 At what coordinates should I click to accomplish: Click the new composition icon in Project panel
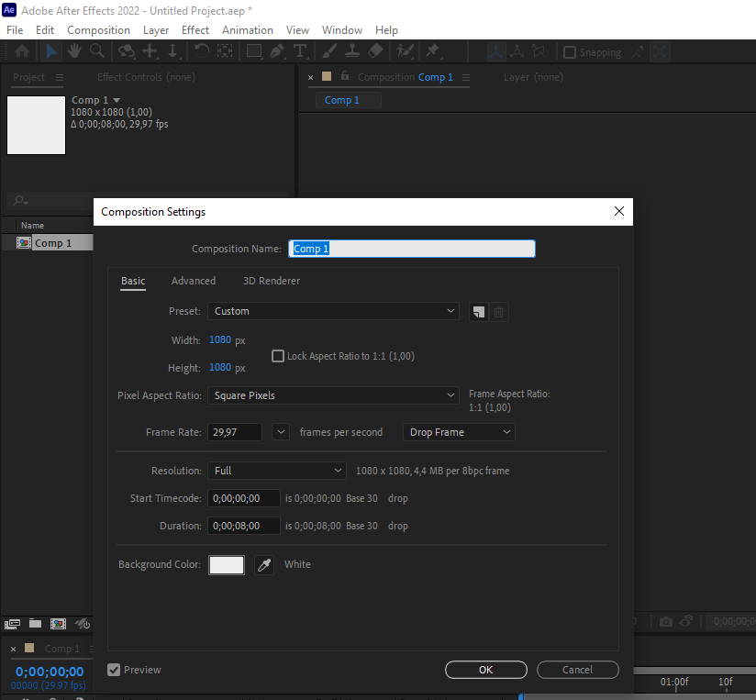(59, 624)
